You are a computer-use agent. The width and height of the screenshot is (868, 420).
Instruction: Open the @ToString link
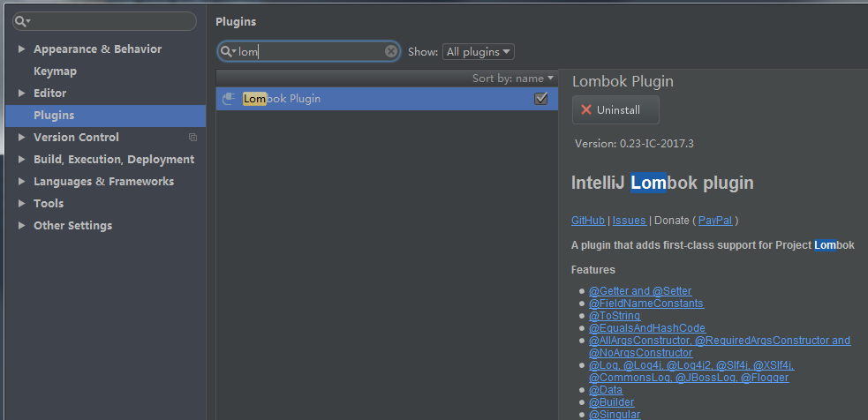click(x=615, y=315)
